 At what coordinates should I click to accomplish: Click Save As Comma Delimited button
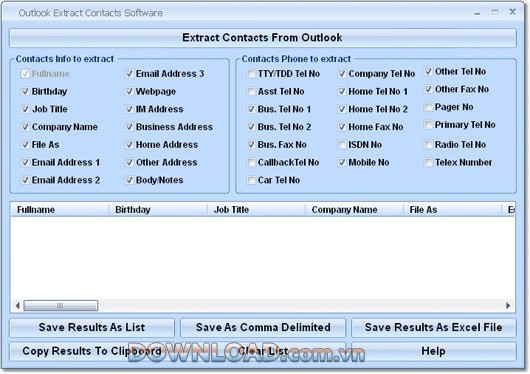pyautogui.click(x=263, y=327)
